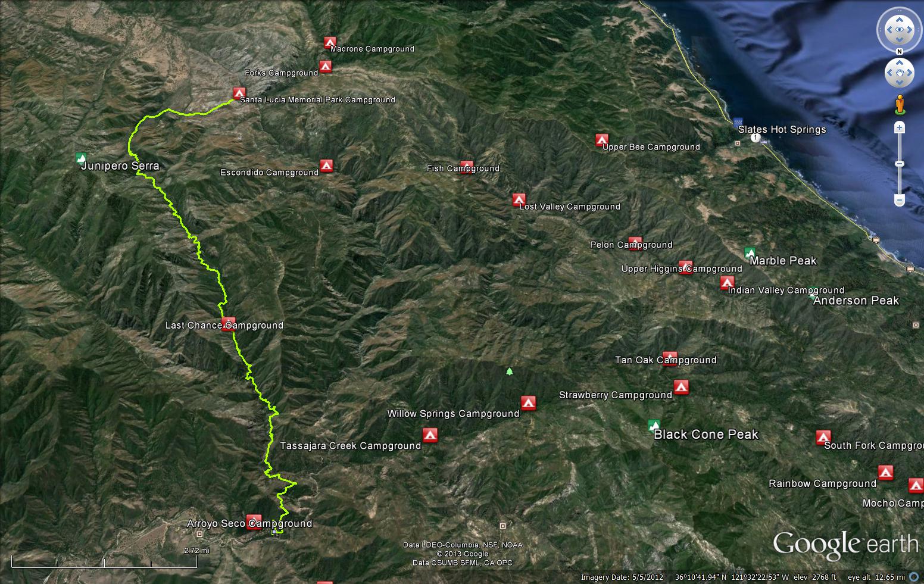The height and width of the screenshot is (584, 924).
Task: Click the Strawberry Campground marker icon
Action: [x=681, y=387]
